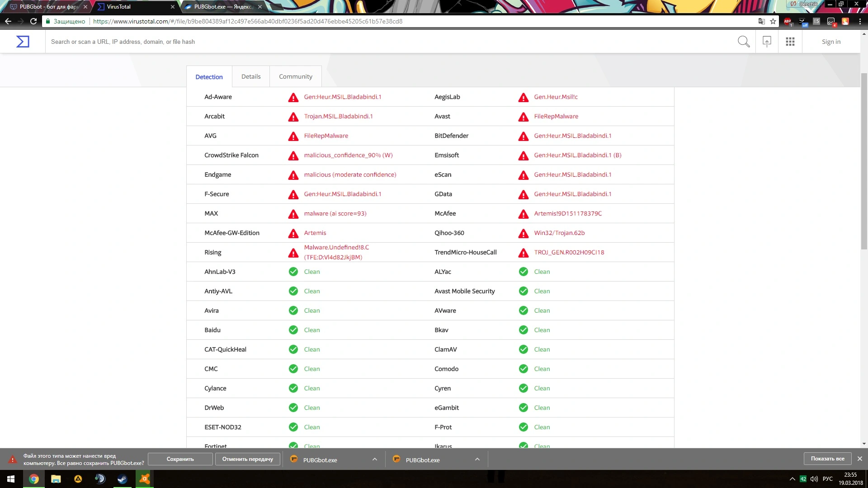Click the РУС language indicator
This screenshot has height=488, width=868.
coord(828,479)
